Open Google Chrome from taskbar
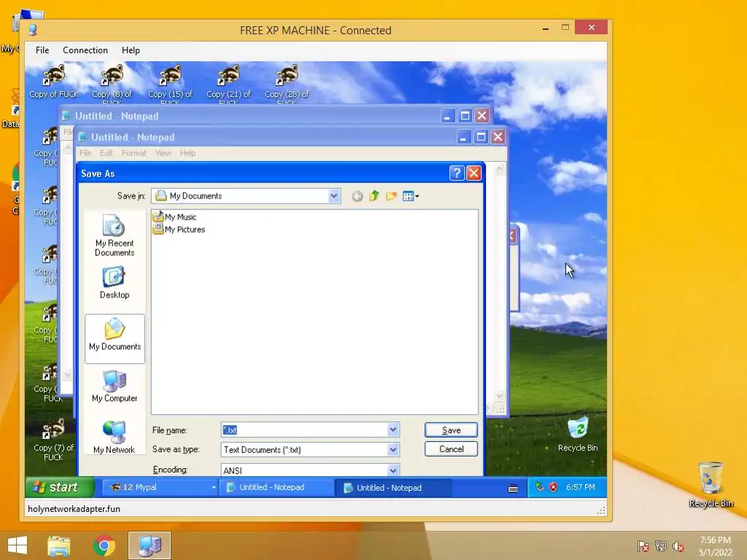 pyautogui.click(x=104, y=545)
